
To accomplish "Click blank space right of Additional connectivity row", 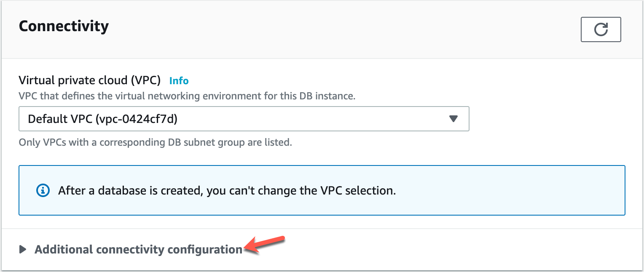I will (x=464, y=249).
